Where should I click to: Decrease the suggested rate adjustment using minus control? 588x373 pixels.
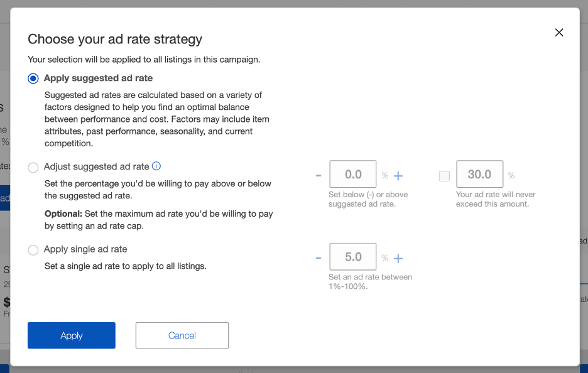pos(319,174)
